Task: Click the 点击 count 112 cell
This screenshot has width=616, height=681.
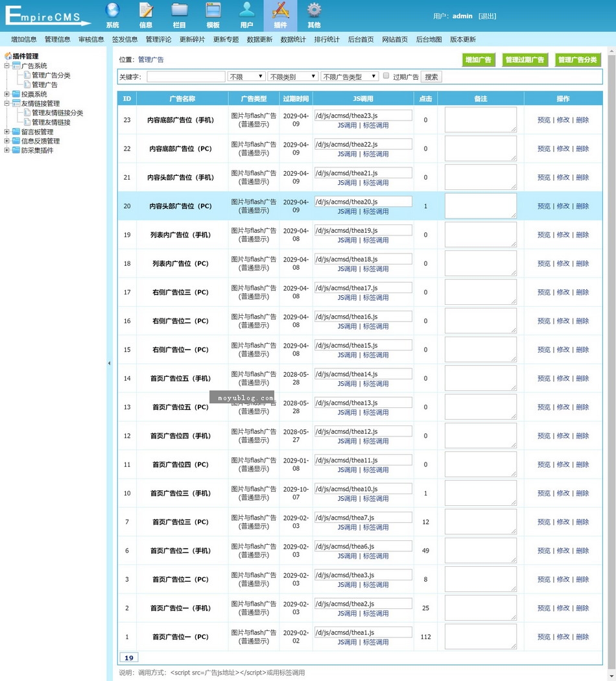Action: (425, 637)
